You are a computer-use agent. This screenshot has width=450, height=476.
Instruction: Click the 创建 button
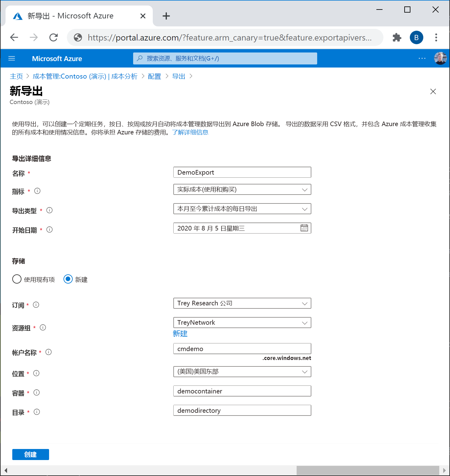tap(31, 455)
